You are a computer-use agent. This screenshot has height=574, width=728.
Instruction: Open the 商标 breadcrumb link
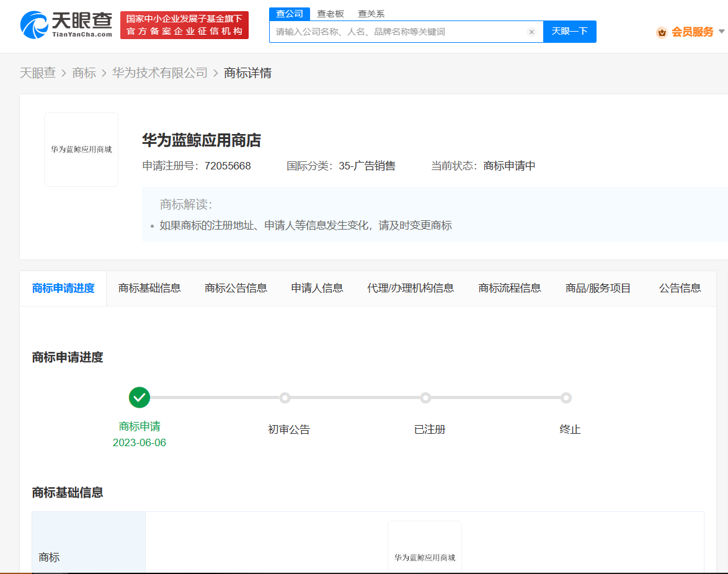[x=84, y=73]
